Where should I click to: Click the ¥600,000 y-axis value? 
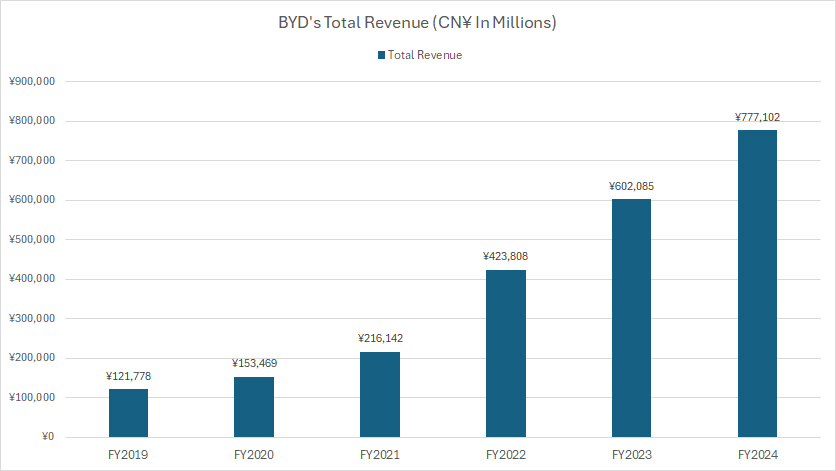32,200
